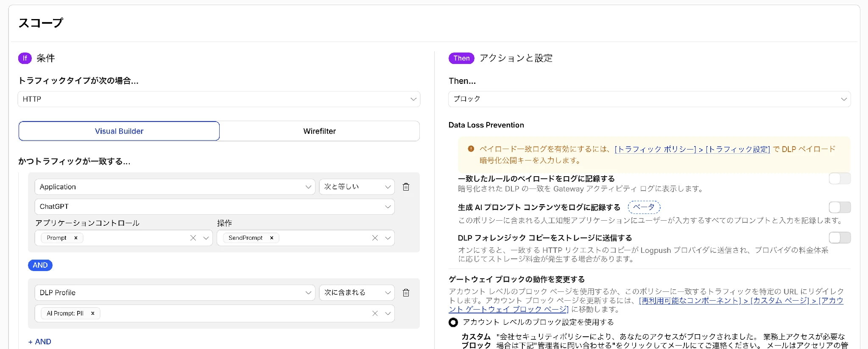Toggle generative AI prompt content logging
This screenshot has width=868, height=349.
pyautogui.click(x=840, y=207)
